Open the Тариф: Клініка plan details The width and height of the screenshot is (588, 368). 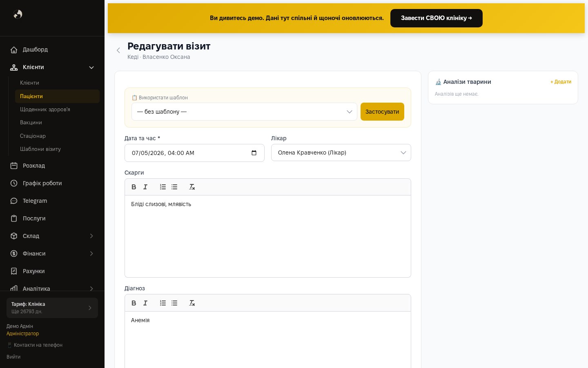point(52,308)
